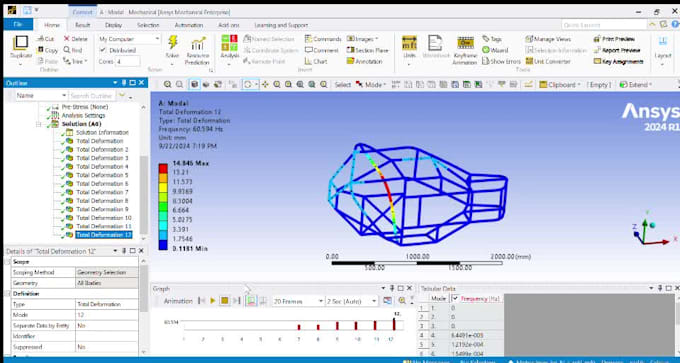Toggle the Distributed checkbox
Viewport: 680px width, 363px height.
click(102, 50)
